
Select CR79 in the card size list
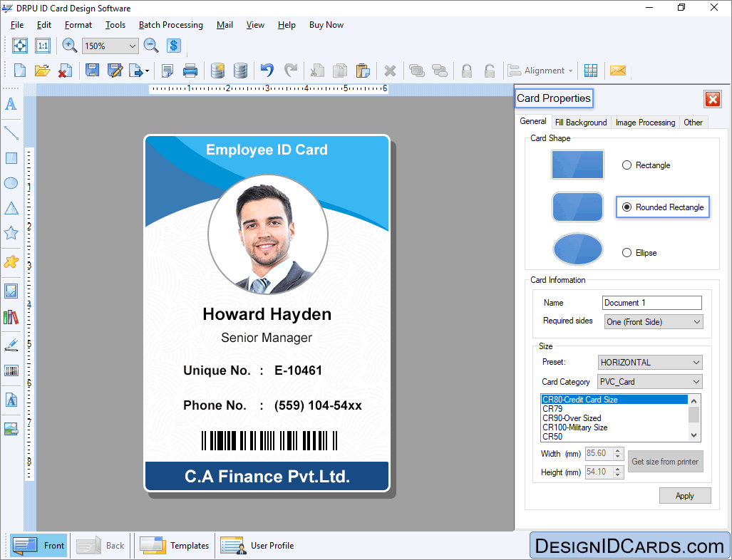click(552, 409)
